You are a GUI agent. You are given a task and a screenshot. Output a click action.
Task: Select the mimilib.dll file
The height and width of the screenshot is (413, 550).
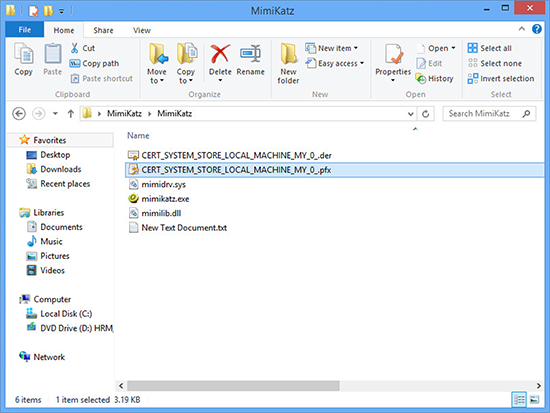click(x=155, y=213)
